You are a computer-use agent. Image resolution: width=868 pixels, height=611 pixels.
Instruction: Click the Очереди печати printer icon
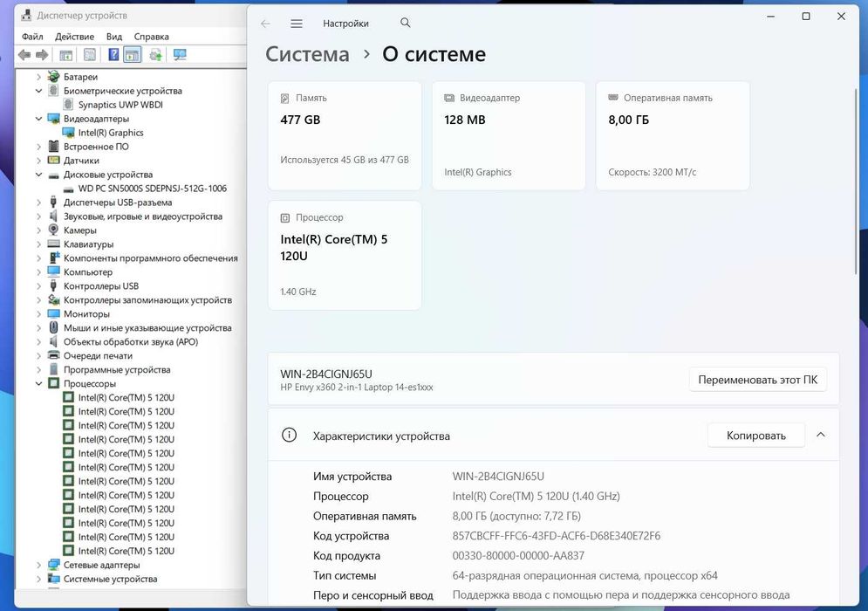click(x=54, y=355)
